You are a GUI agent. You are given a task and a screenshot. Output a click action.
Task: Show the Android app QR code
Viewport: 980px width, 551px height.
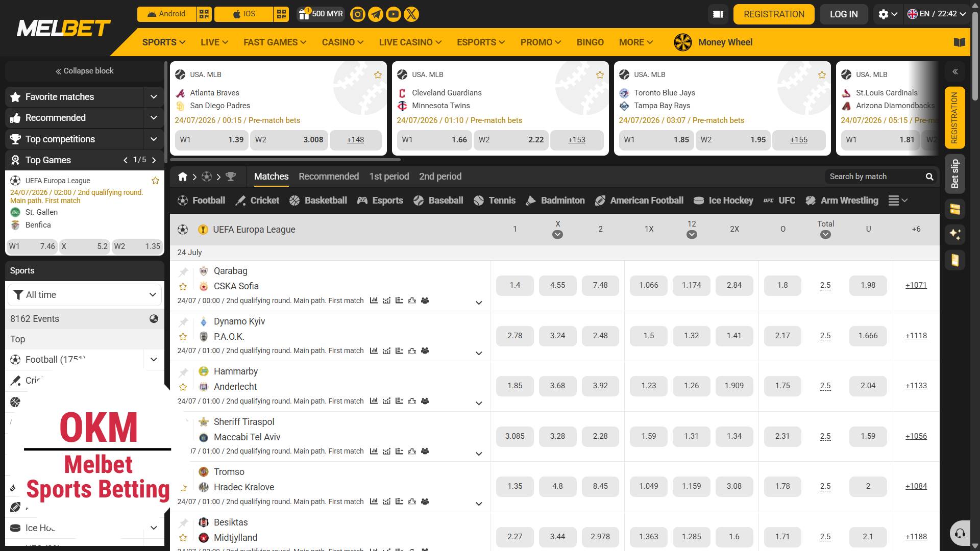click(x=204, y=14)
